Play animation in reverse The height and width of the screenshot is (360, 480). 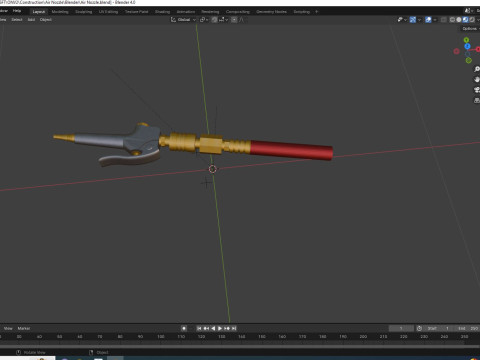pos(213,328)
